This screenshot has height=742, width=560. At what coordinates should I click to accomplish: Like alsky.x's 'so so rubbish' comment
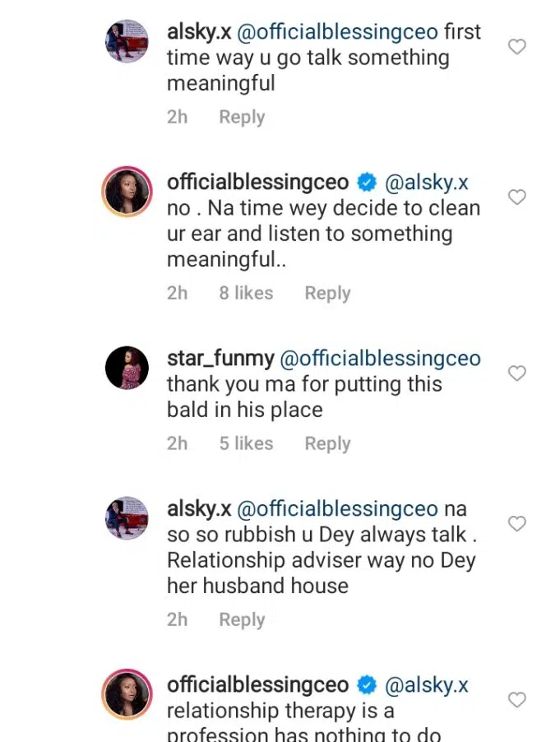(516, 524)
